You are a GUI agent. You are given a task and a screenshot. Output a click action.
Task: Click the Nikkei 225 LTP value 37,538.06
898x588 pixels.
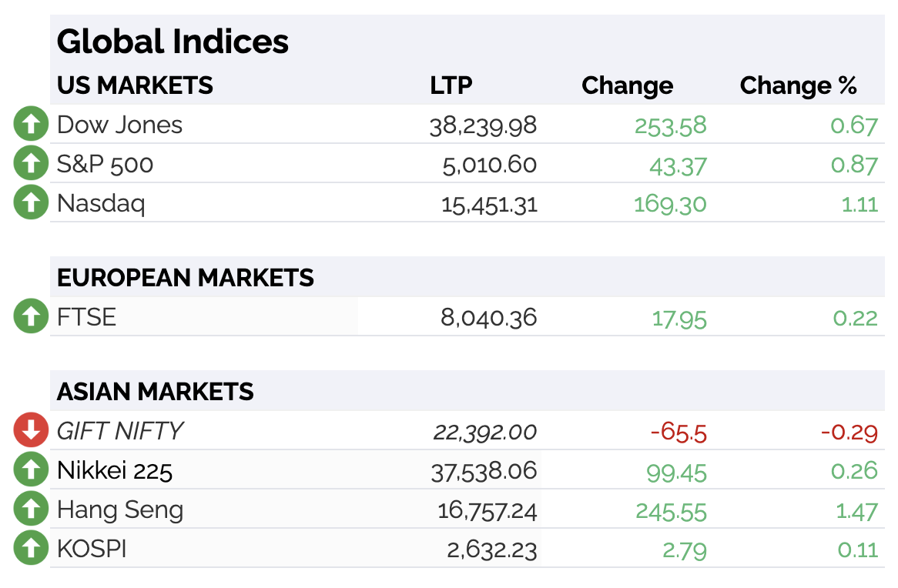click(484, 471)
